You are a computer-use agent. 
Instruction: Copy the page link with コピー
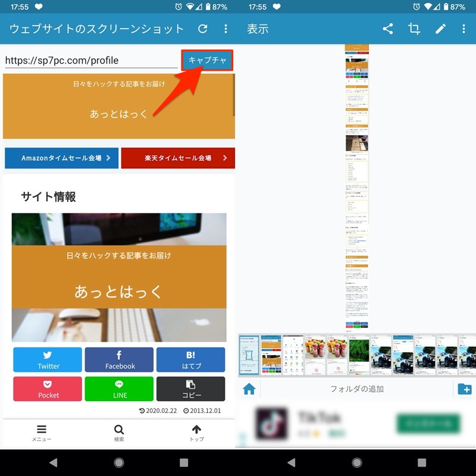click(x=190, y=389)
